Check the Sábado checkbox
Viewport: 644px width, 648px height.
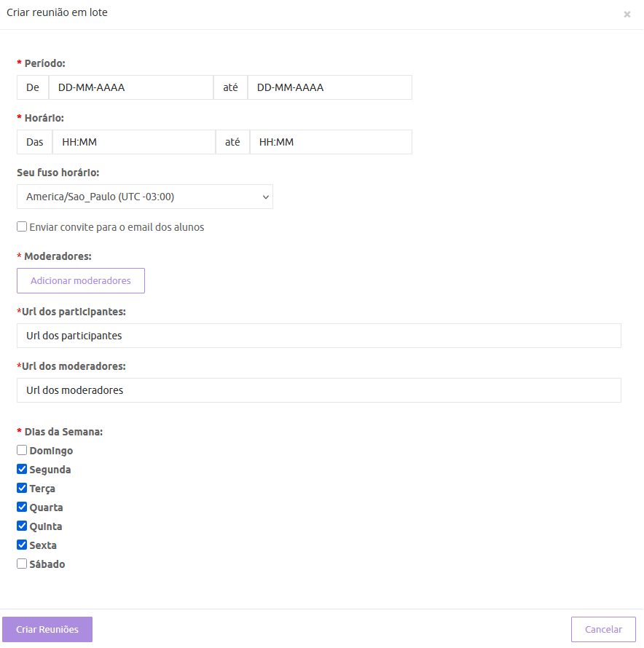[x=22, y=564]
